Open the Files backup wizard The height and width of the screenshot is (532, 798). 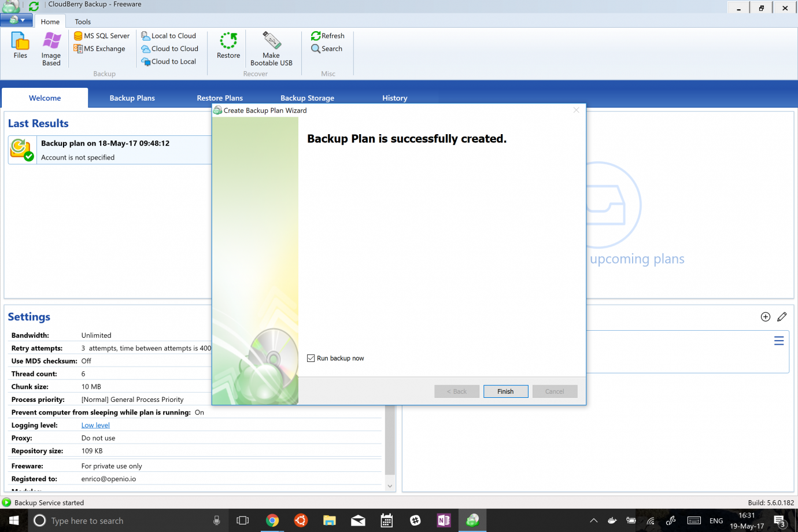tap(20, 46)
